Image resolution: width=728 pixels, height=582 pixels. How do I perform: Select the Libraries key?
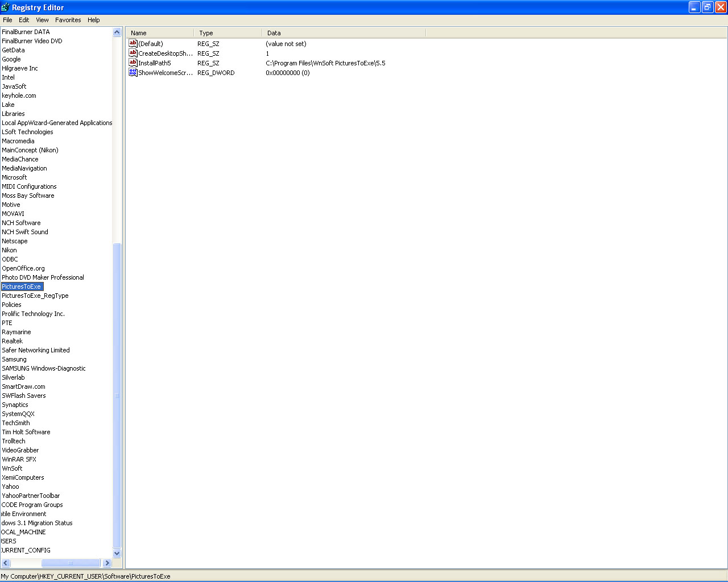coord(13,114)
